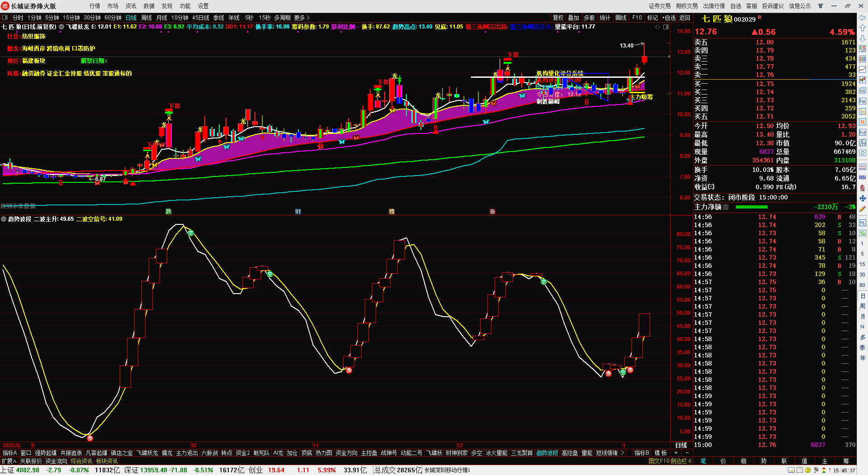The height and width of the screenshot is (475, 868).
Task: Switch to 周线 weekly tab
Action: pos(146,18)
